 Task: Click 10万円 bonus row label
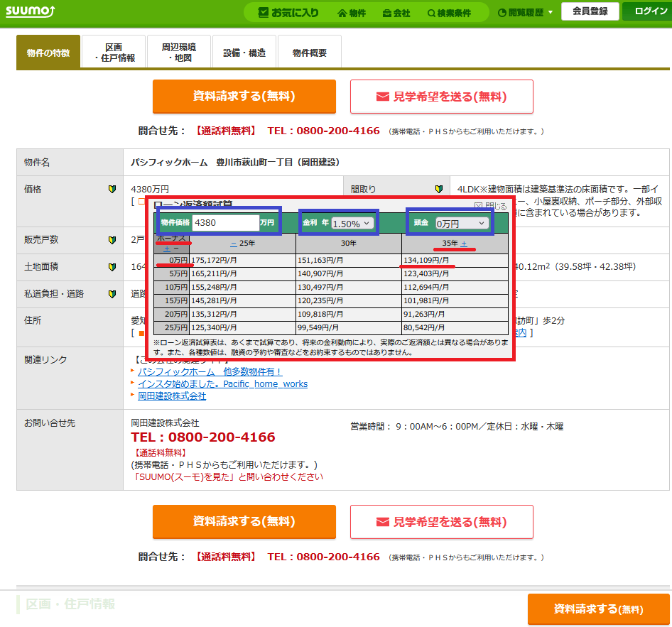click(x=172, y=287)
